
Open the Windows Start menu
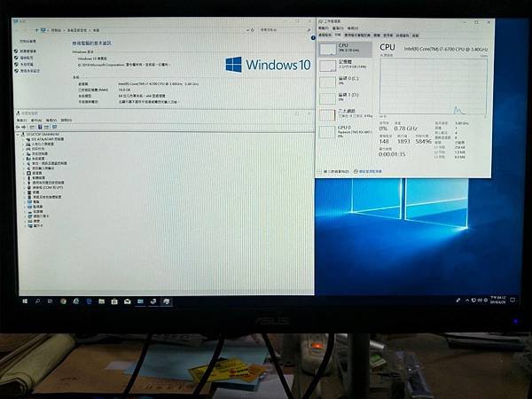25,301
